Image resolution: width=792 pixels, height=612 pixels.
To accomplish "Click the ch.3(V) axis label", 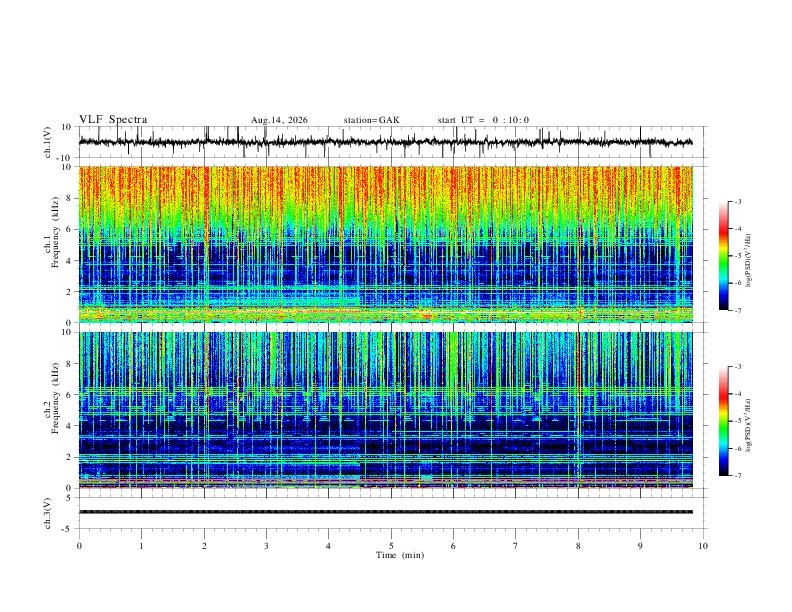I will coord(48,513).
